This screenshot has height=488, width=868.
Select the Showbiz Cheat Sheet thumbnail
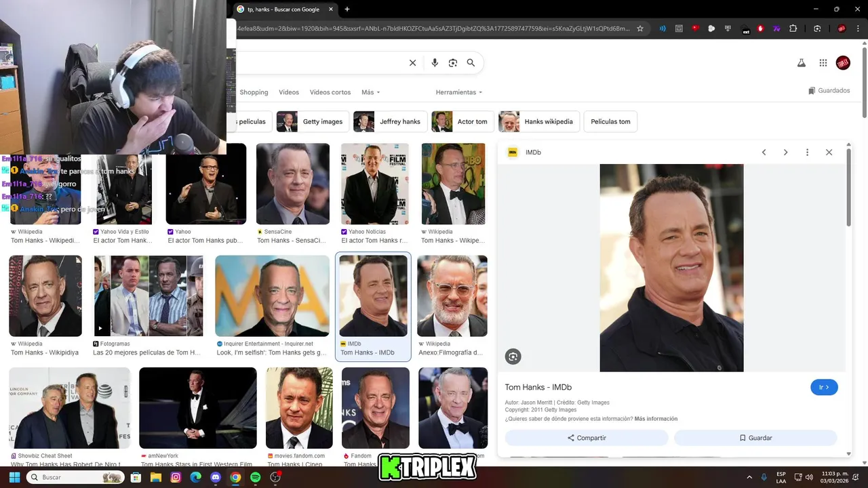tap(70, 408)
